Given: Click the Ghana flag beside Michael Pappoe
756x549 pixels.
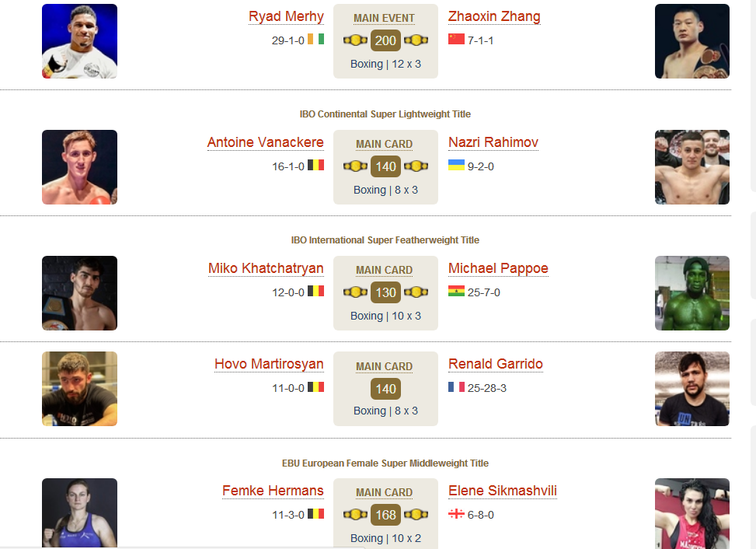Looking at the screenshot, I should click(456, 291).
